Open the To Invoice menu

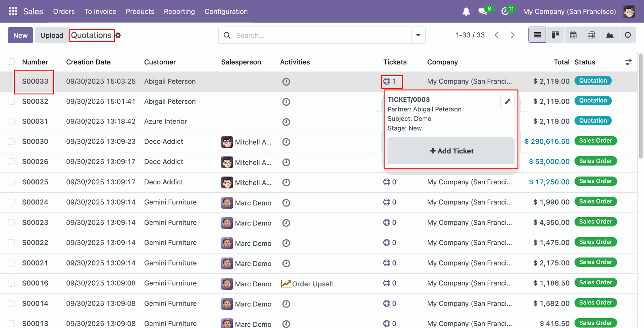pyautogui.click(x=100, y=11)
